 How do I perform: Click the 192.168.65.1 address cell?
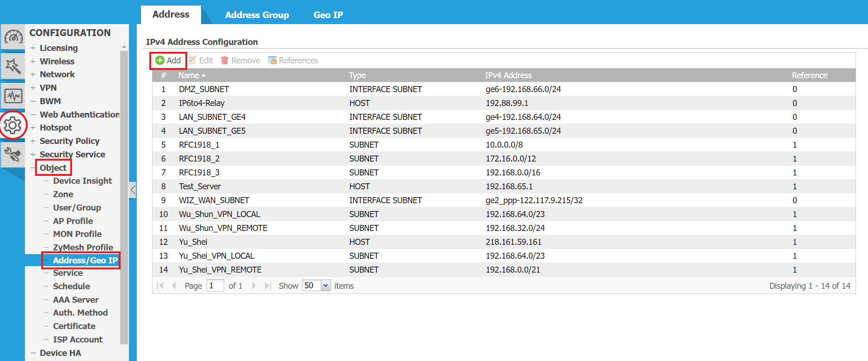[x=509, y=187]
